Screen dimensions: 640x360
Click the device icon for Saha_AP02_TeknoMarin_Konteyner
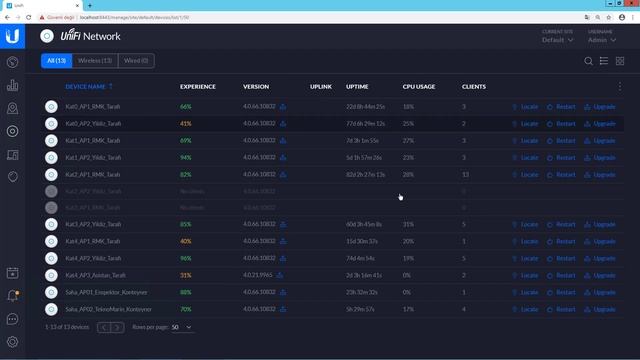[51, 309]
